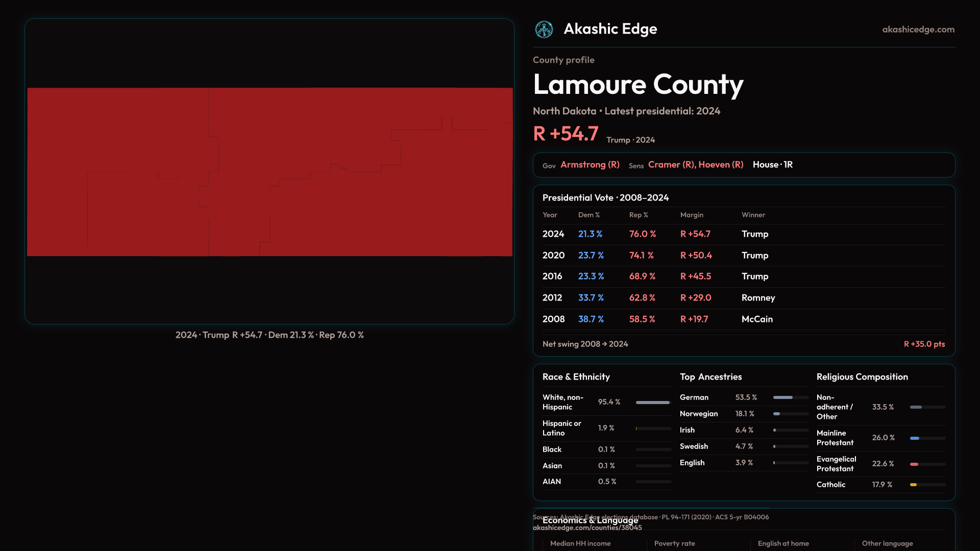Click White non-Hispanic percentage bar
980x551 pixels.
652,403
